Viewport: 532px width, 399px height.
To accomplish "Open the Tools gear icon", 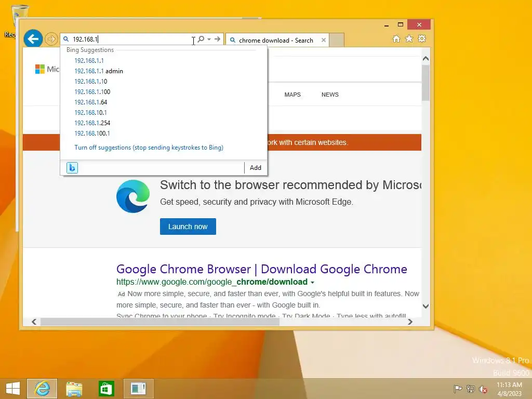I will point(422,38).
